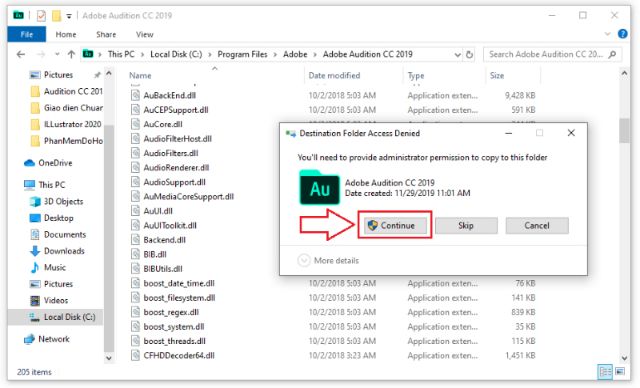This screenshot has height=388, width=640.
Task: Switch to Large icons view in status bar
Action: [620, 372]
